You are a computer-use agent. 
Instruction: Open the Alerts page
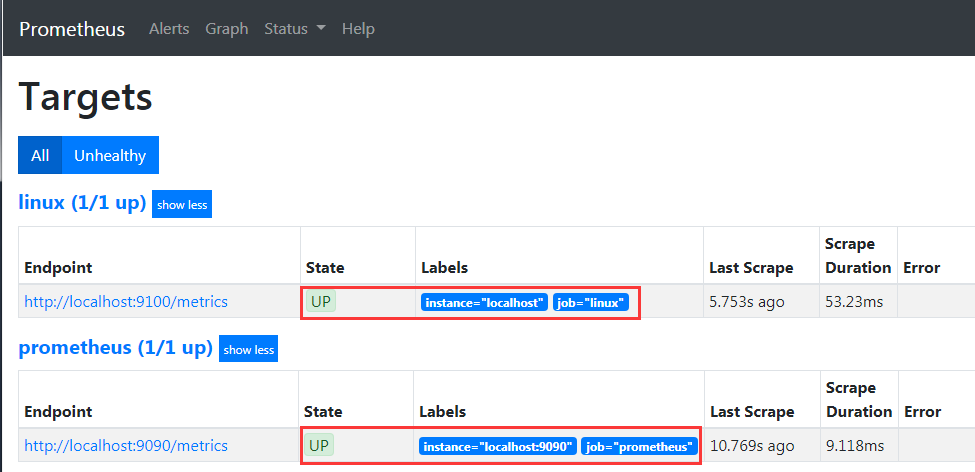click(x=169, y=29)
